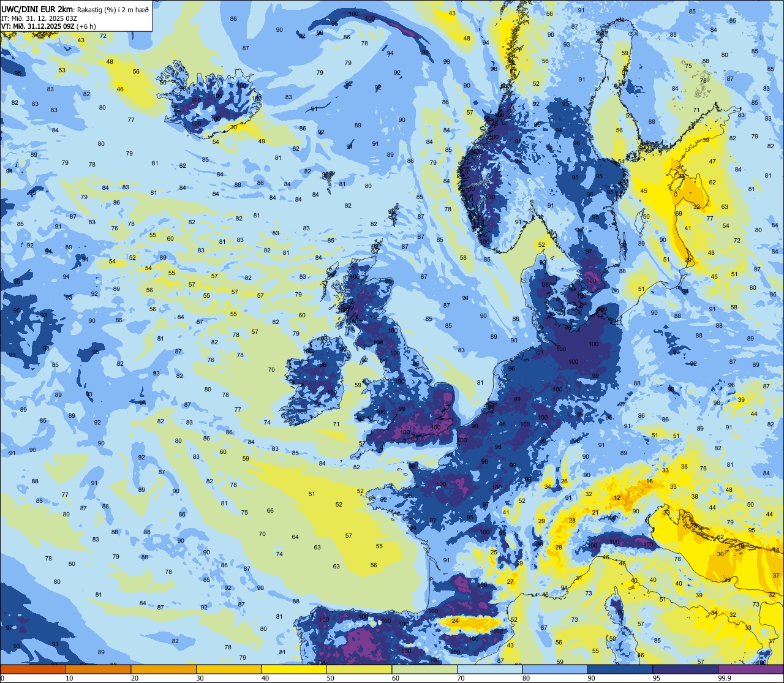This screenshot has height=683, width=784.
Task: Click the 'Rakastig (%) í 2 m hæð' parameter label
Action: [113, 9]
